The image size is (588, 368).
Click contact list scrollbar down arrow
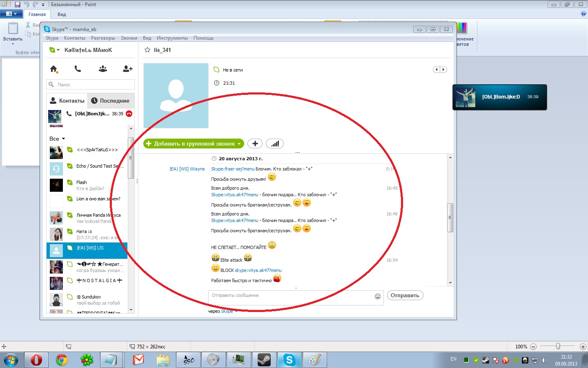click(x=131, y=310)
